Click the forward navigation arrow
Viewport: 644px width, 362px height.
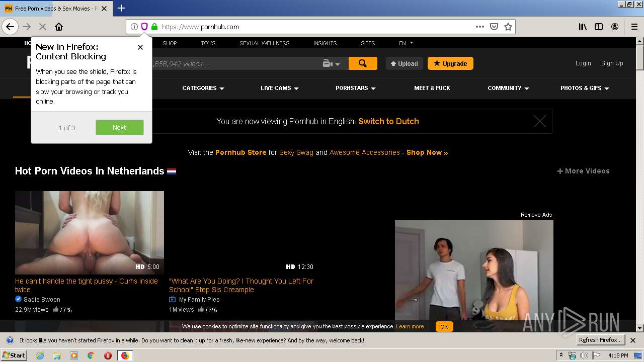[27, 27]
